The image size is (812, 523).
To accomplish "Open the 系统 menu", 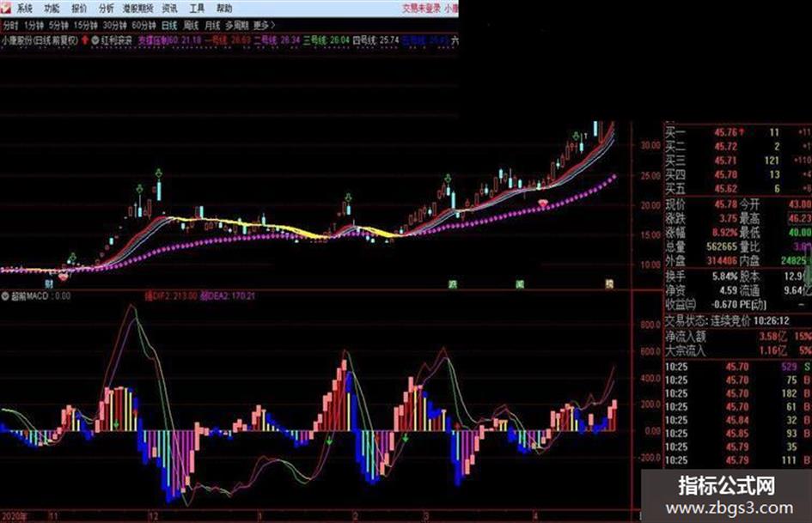I will tap(24, 9).
